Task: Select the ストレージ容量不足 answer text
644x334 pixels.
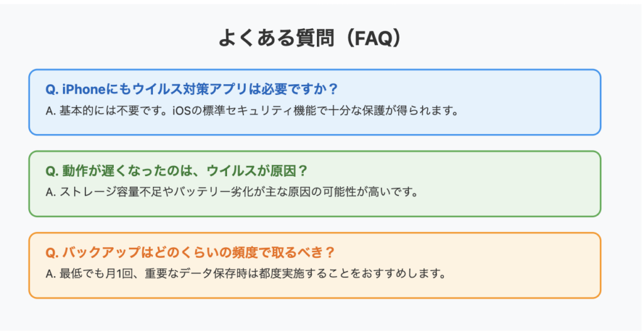Action: pyautogui.click(x=231, y=192)
